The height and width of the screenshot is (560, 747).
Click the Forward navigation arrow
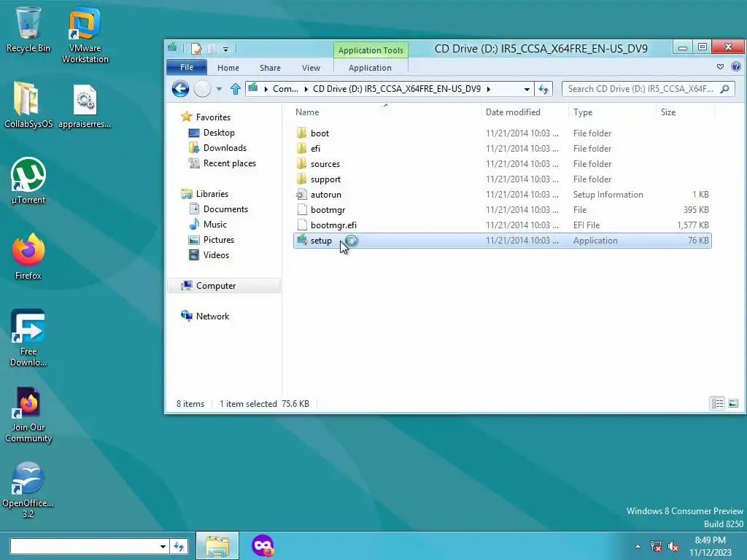point(203,88)
